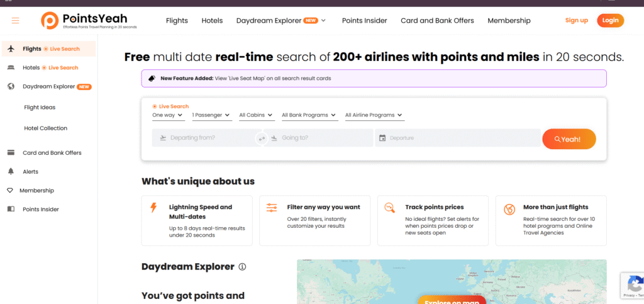Image resolution: width=644 pixels, height=304 pixels.
Task: Click the card icon beside Card and Bank Offers
Action: click(11, 153)
